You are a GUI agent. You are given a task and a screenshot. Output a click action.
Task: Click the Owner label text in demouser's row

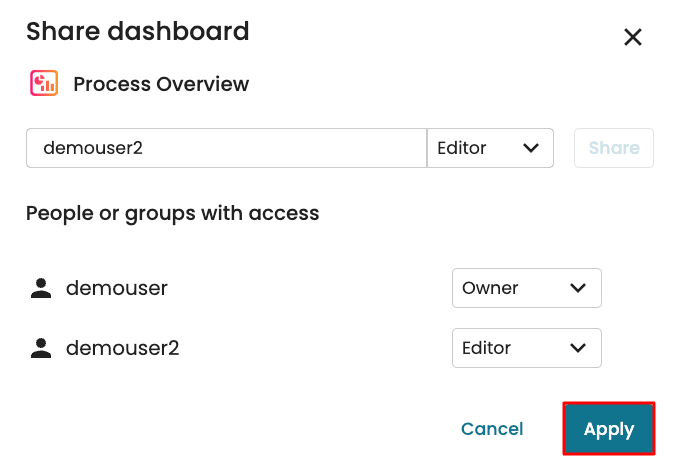[x=490, y=288]
